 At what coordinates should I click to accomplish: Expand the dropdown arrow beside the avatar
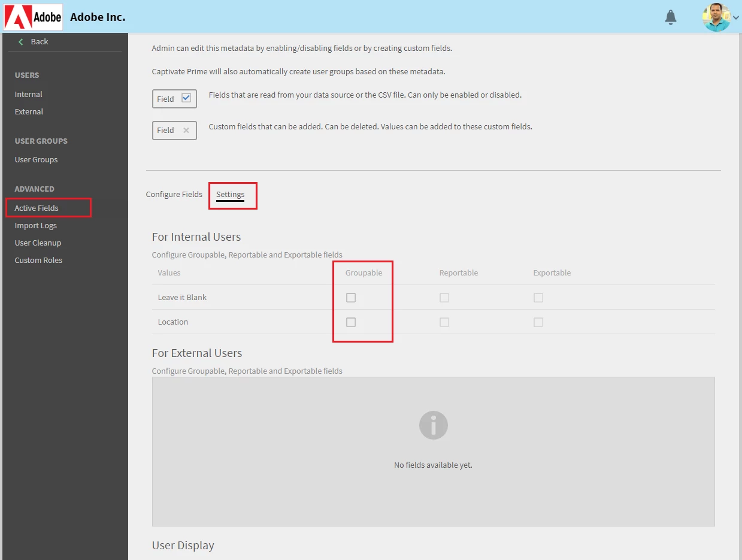[x=736, y=18]
